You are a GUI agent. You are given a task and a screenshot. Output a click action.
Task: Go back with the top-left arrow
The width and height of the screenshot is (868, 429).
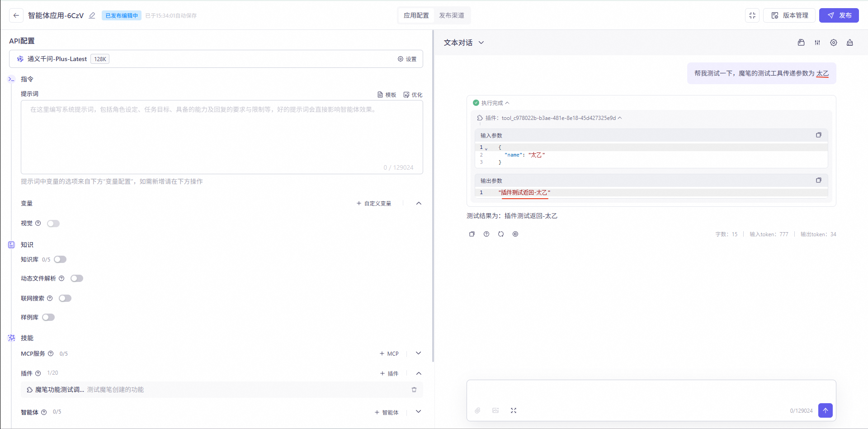(x=16, y=15)
